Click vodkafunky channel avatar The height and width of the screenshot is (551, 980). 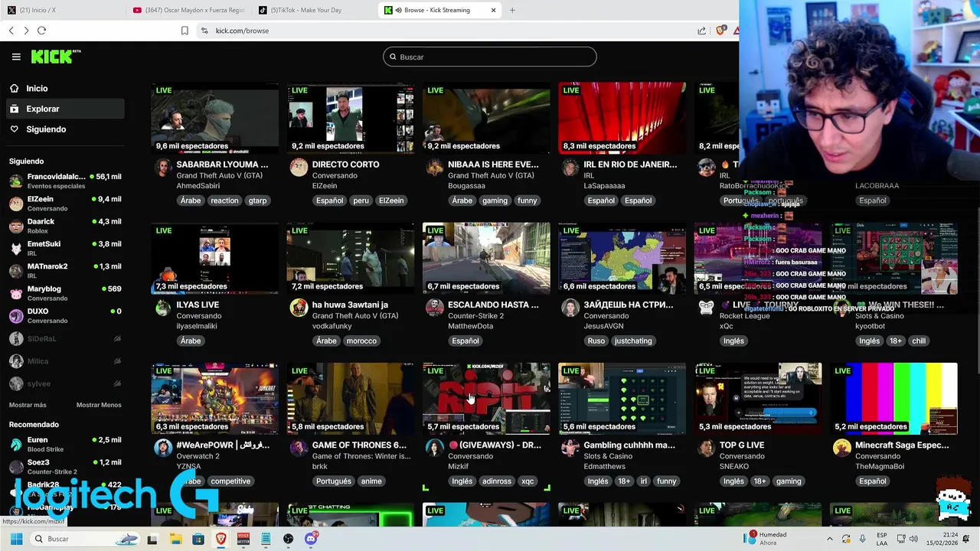[299, 308]
